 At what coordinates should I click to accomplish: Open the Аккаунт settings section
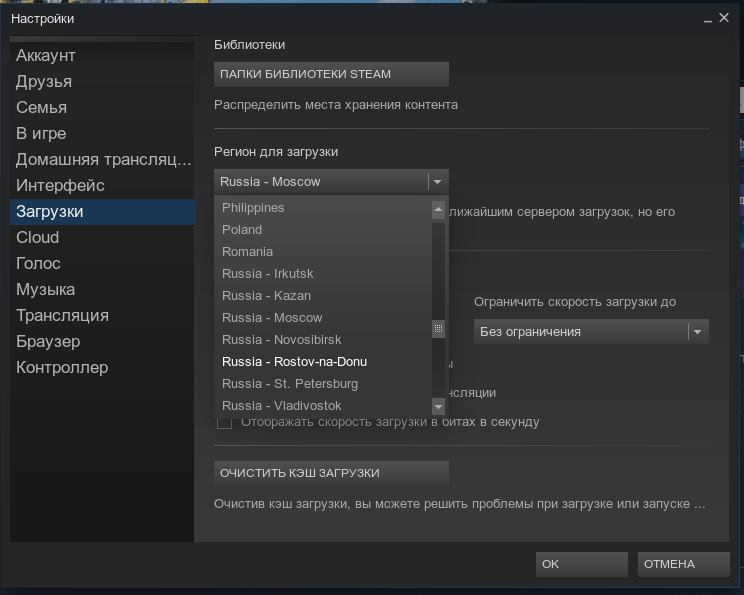(102, 56)
